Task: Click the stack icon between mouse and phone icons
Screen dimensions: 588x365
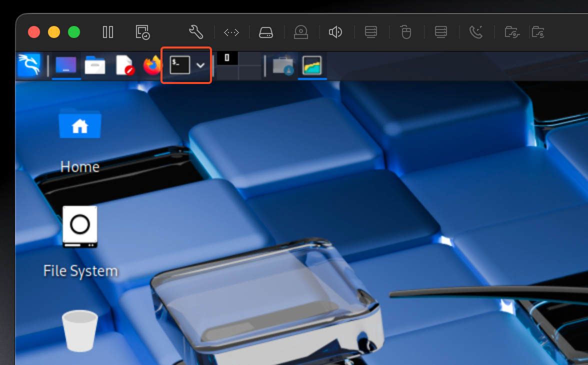Action: tap(441, 32)
